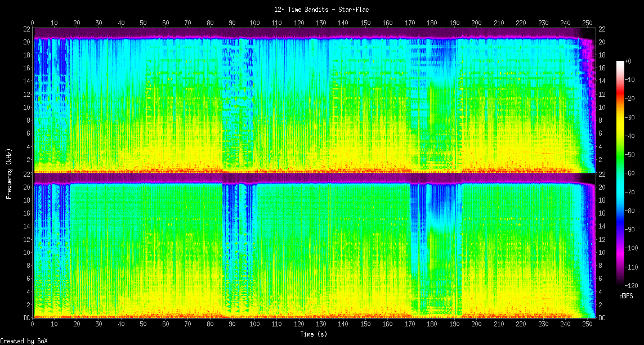This screenshot has width=644, height=345.
Task: Click the white top of the dBFS color bar
Action: click(x=620, y=64)
